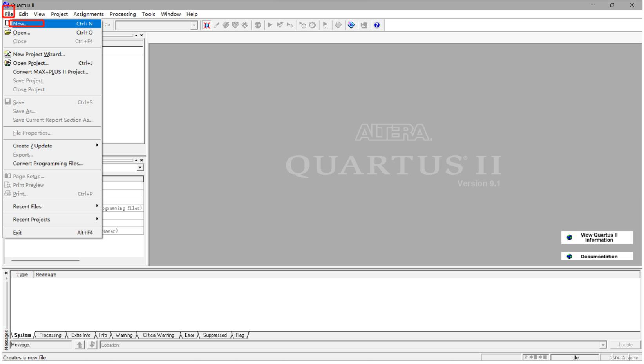
Task: Switch to the Extra Info tab
Action: [81, 335]
